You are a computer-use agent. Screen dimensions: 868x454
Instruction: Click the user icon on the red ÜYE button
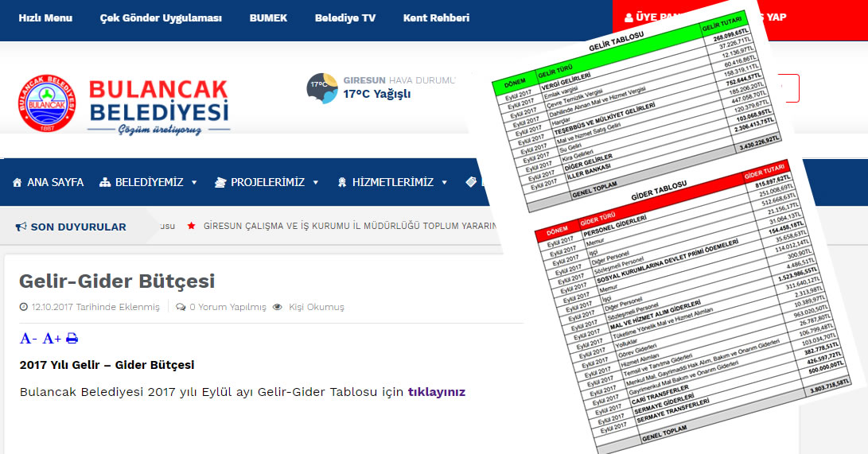(629, 17)
